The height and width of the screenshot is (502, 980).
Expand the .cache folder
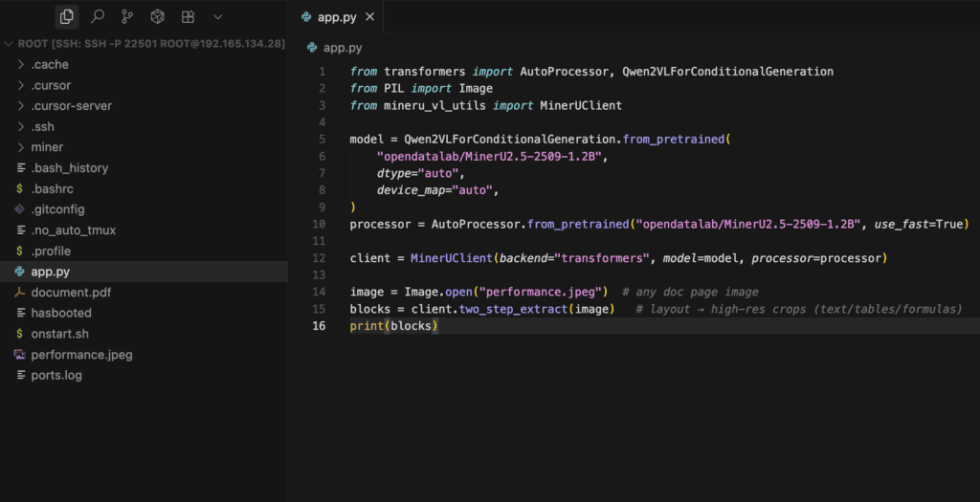50,64
